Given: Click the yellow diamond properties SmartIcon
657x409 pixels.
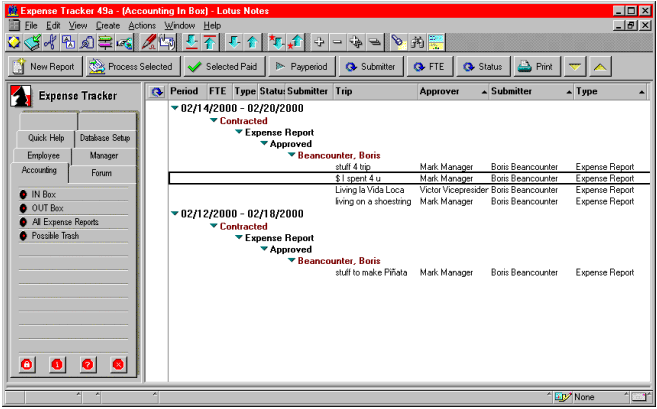Looking at the screenshot, I should pyautogui.click(x=14, y=42).
